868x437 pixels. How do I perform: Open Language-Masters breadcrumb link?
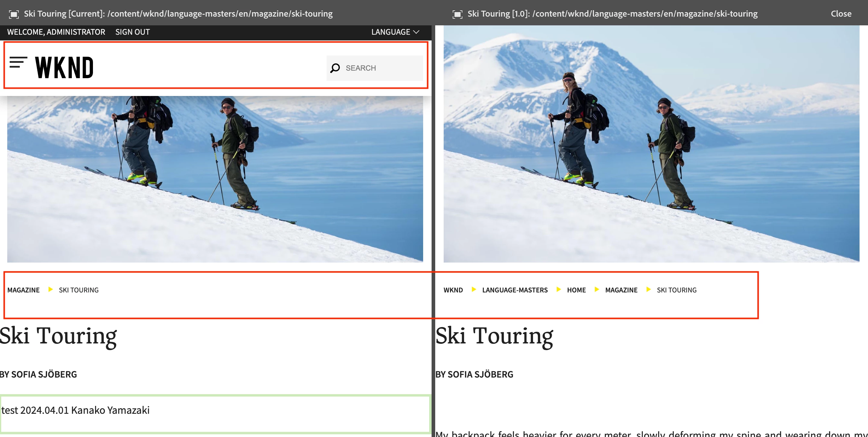515,290
